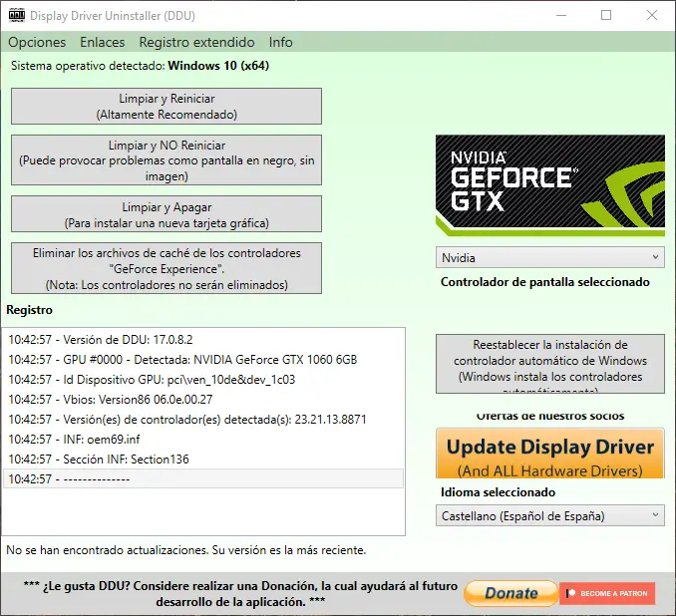Viewport: 676px width, 616px height.
Task: Close the DDU window
Action: [652, 16]
